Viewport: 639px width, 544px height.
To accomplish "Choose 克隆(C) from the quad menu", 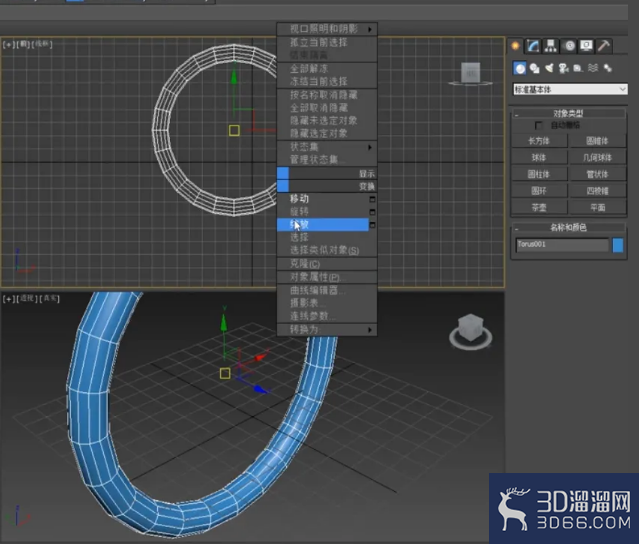I will (327, 264).
